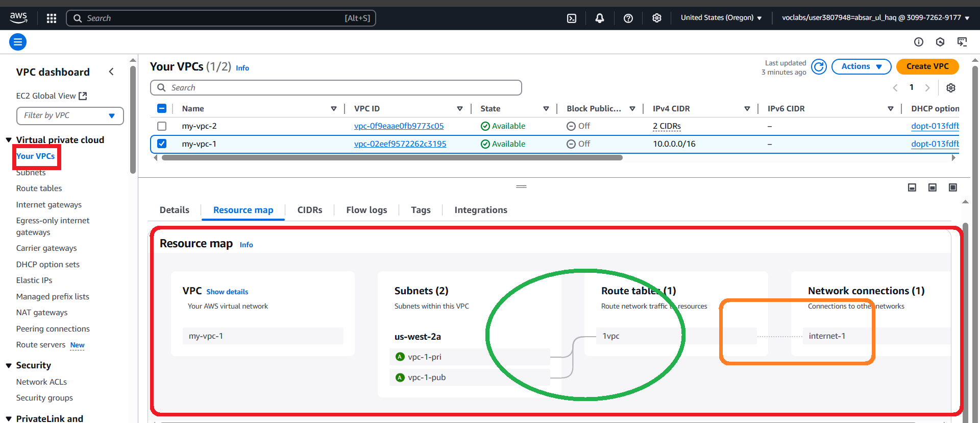This screenshot has width=980, height=423.
Task: Open vpc-0f9eaae0fb9773c05 link
Action: point(399,126)
